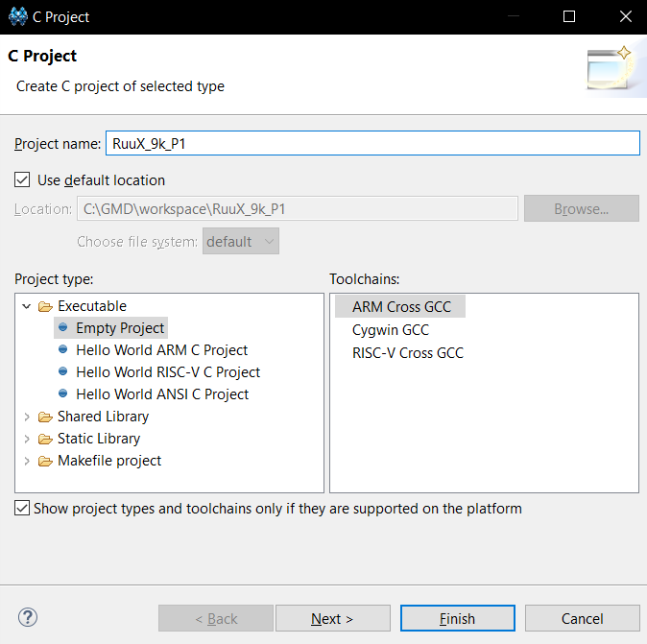This screenshot has width=647, height=644.
Task: Expand the Shared Library node
Action: click(x=27, y=417)
